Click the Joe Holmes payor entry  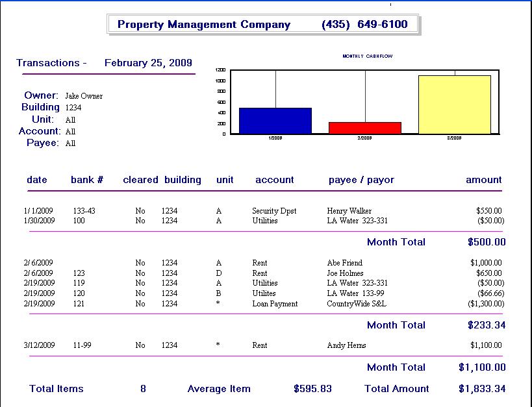pos(345,273)
